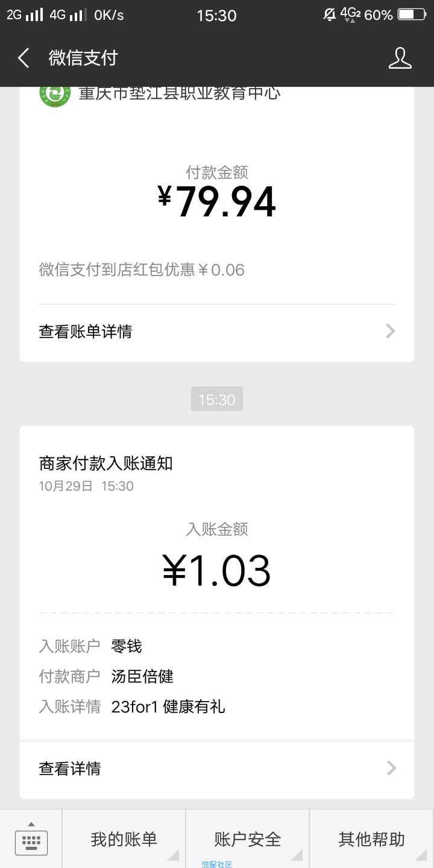Tap the 商家付款入账通知 title

click(x=106, y=463)
